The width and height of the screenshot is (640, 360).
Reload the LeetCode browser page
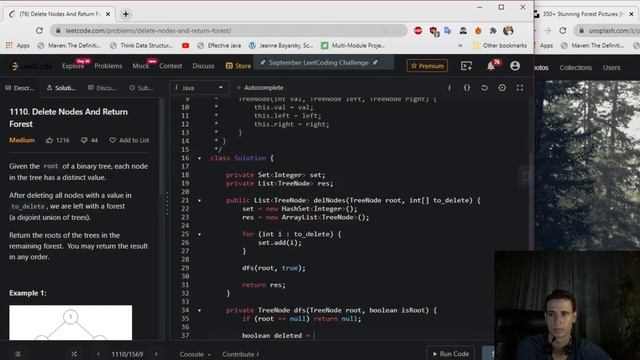[x=39, y=31]
